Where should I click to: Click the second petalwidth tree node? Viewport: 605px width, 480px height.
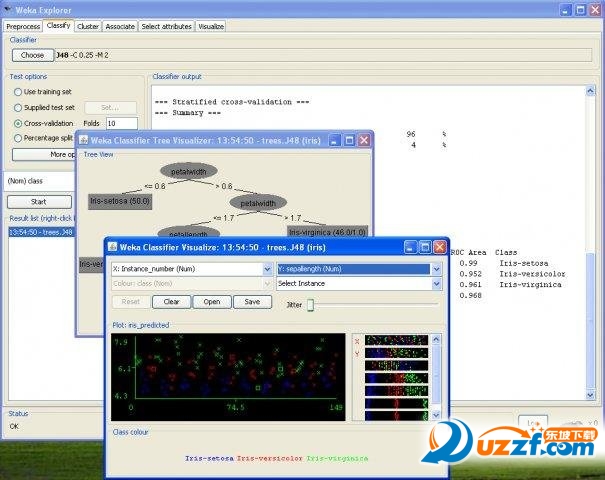coord(258,203)
